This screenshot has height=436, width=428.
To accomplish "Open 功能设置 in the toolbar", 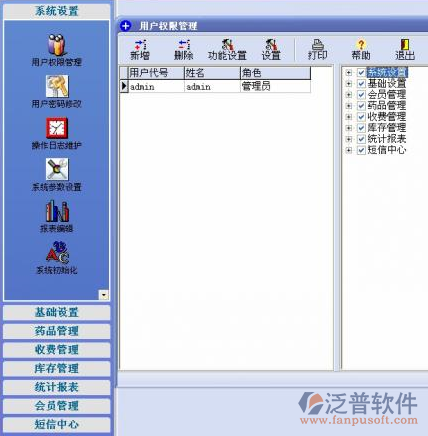I will click(227, 50).
